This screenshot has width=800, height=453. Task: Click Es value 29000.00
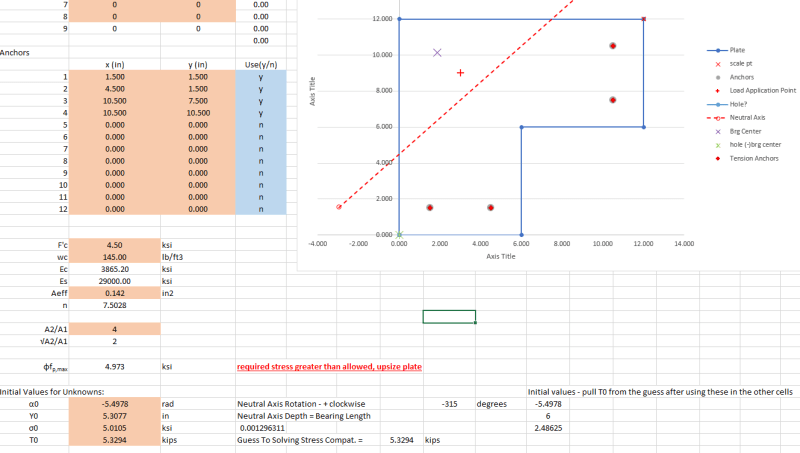[115, 281]
